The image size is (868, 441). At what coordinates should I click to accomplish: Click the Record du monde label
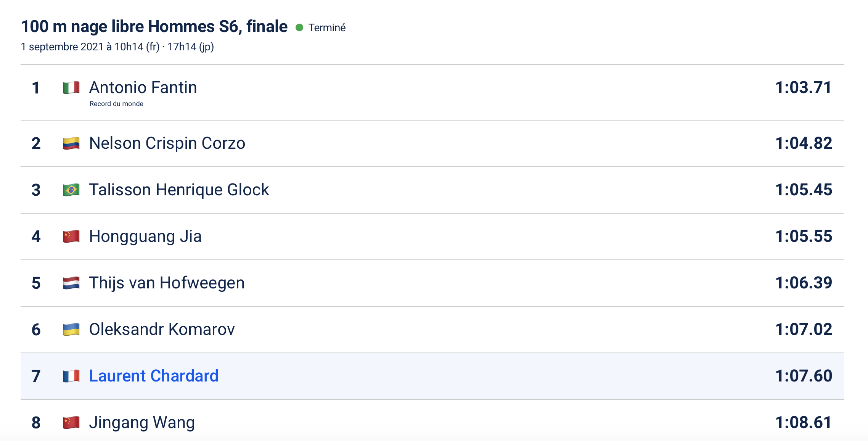[116, 104]
